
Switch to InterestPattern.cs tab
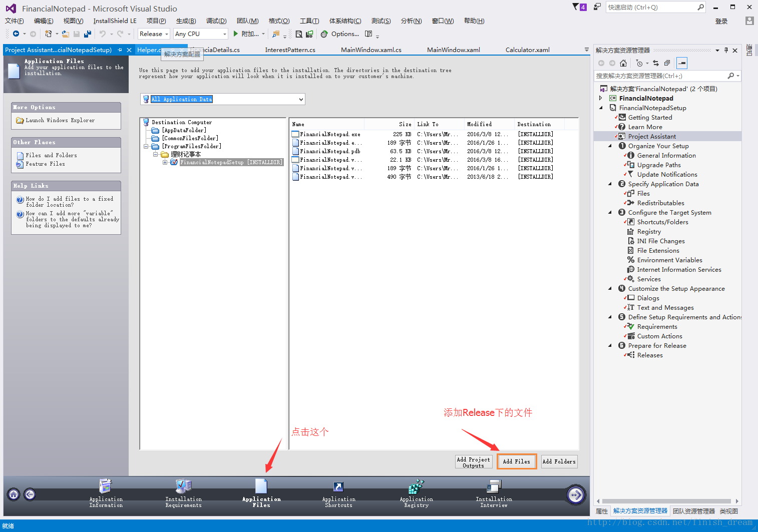click(290, 50)
